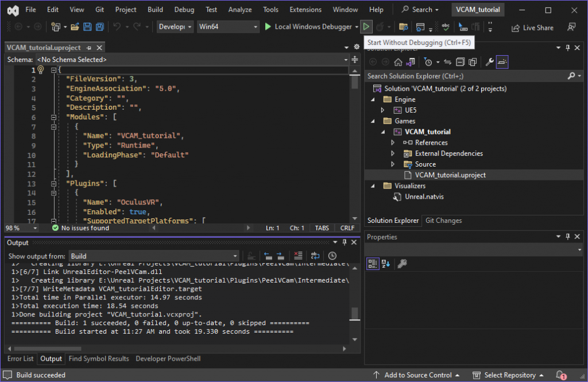Collapse the Games folder node
This screenshot has height=382, width=588.
[x=373, y=121]
